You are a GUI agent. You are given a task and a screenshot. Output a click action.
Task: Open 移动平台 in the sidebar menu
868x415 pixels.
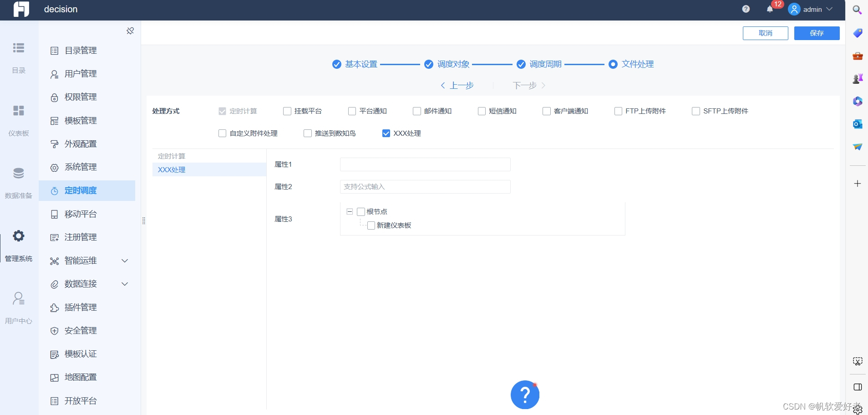point(87,214)
